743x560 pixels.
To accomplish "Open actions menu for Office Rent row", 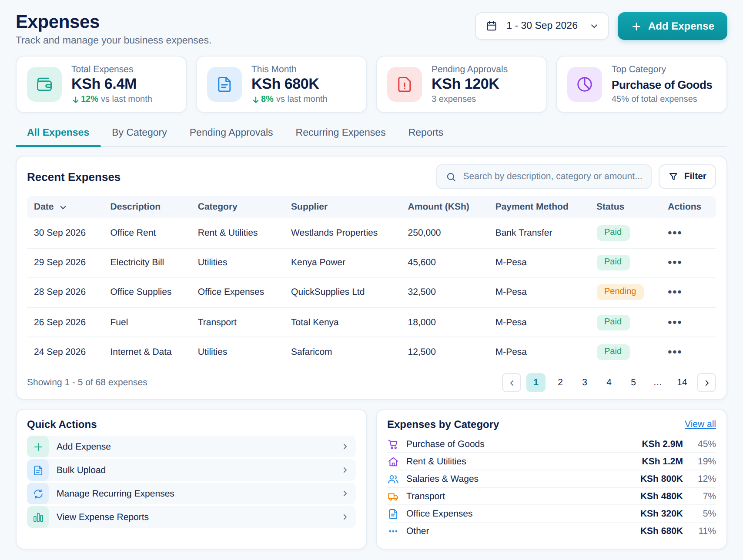I will coord(675,233).
